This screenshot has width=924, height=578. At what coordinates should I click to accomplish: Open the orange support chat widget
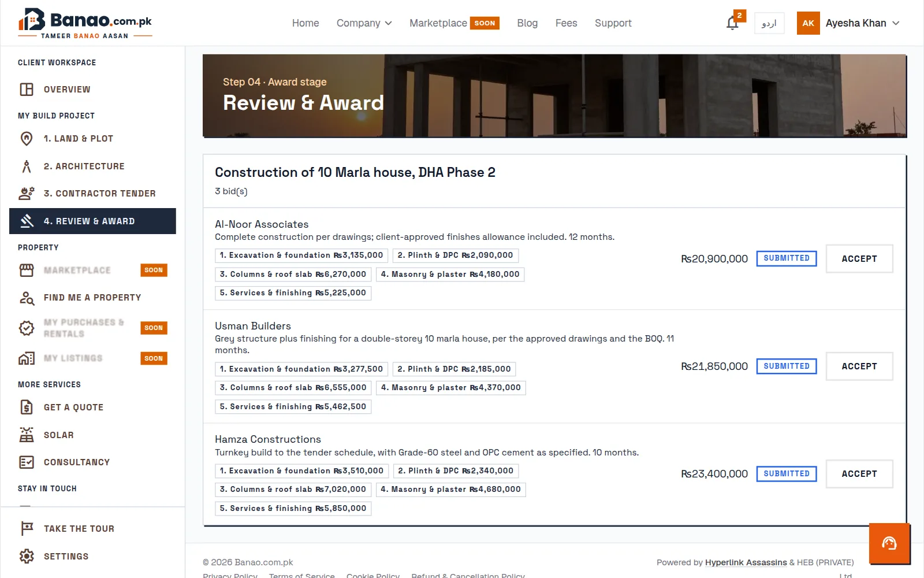click(x=889, y=543)
